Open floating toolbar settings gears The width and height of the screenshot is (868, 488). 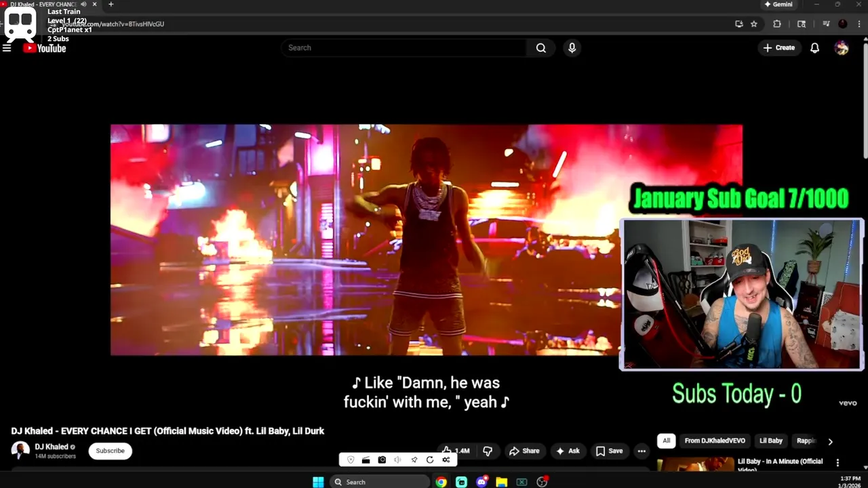click(446, 460)
